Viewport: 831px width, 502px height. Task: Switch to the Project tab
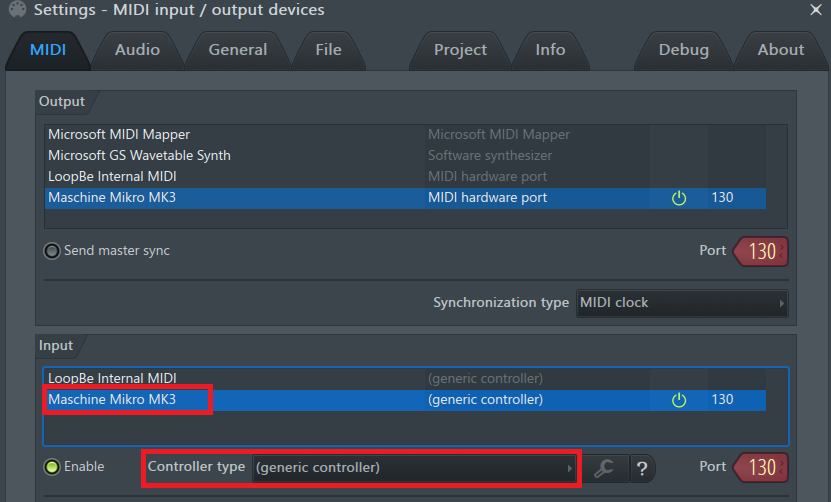(x=460, y=49)
